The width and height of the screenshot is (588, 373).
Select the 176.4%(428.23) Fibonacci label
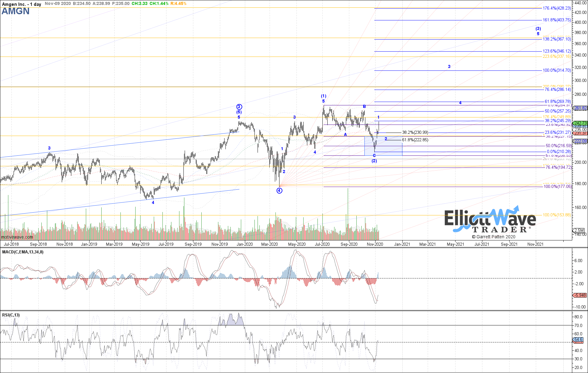pyautogui.click(x=557, y=8)
